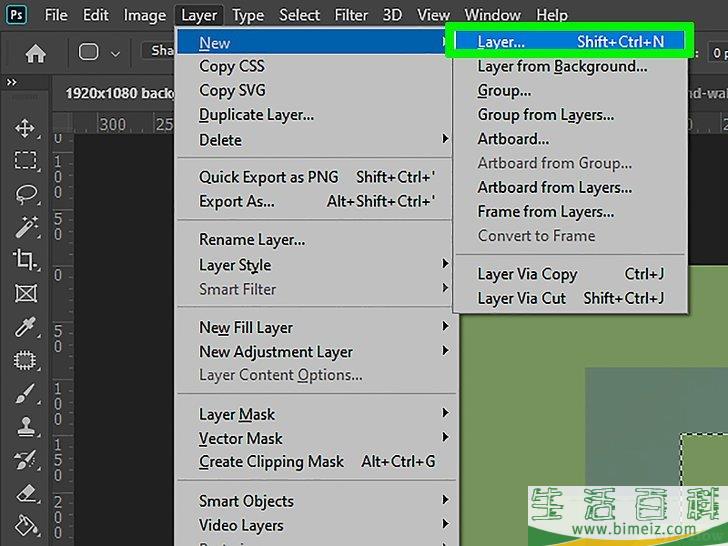This screenshot has height=546, width=728.
Task: Choose Artboard... in submenu
Action: 570,139
